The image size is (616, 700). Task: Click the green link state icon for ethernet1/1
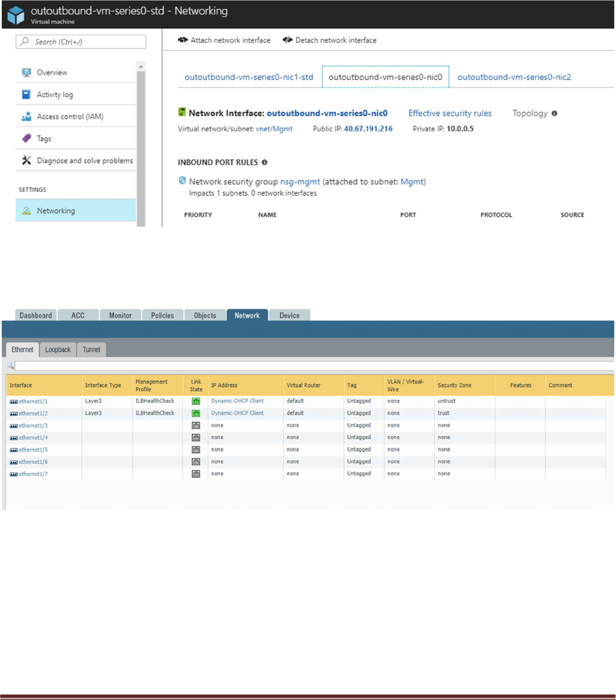coord(196,401)
